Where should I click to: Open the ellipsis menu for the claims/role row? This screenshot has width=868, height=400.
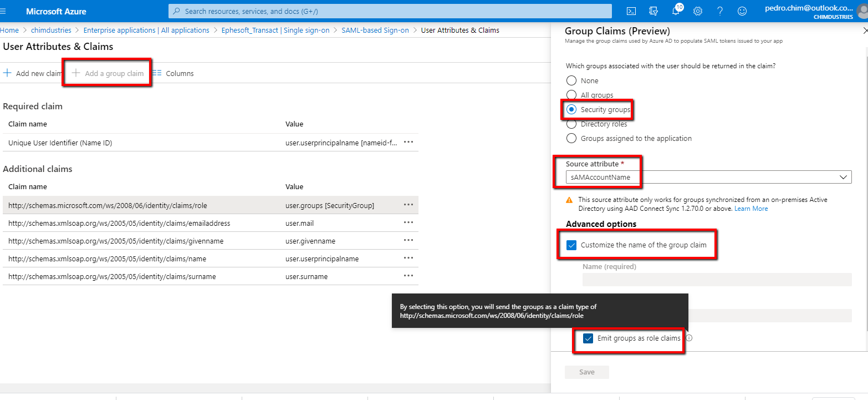point(409,205)
